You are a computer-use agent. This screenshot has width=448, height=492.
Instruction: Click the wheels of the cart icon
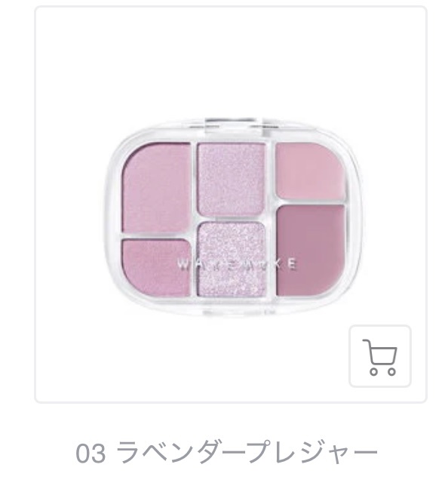point(382,371)
